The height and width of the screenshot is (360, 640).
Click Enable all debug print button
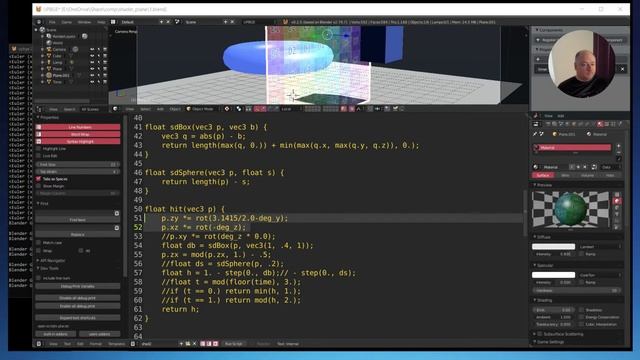point(78,306)
